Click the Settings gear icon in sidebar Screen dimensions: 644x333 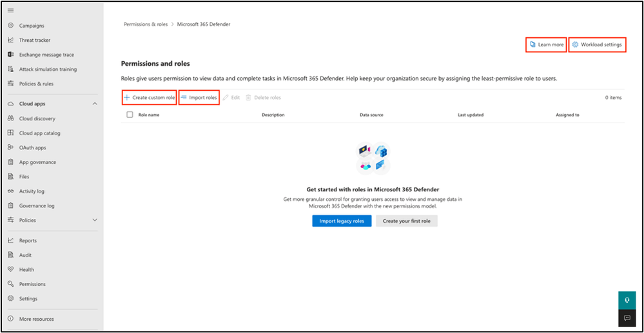pyautogui.click(x=11, y=298)
